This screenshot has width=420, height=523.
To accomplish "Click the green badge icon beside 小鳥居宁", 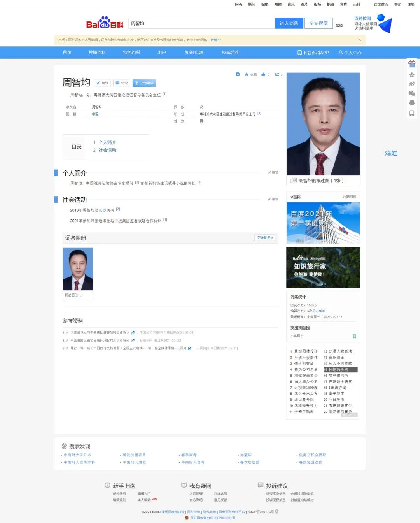I will [354, 336].
